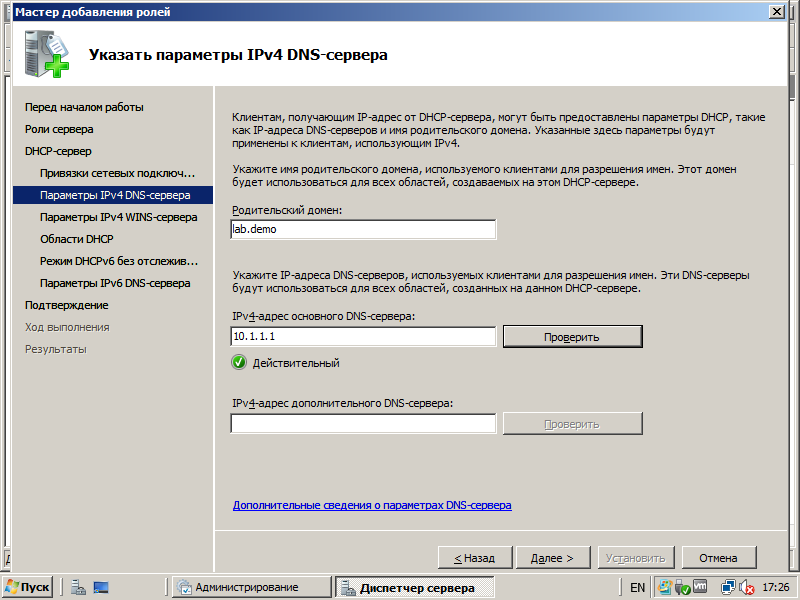Screen dimensions: 800x600
Task: Click the Результаты step
Action: pyautogui.click(x=56, y=349)
